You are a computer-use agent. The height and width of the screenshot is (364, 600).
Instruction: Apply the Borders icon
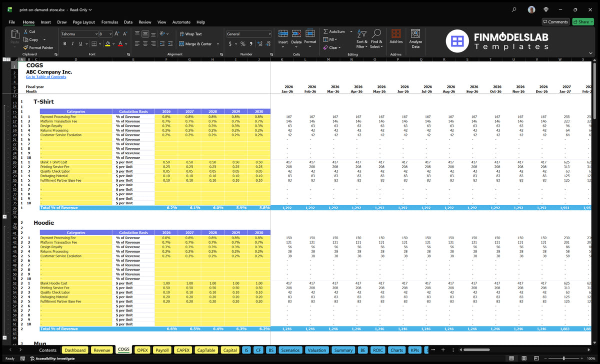[94, 43]
